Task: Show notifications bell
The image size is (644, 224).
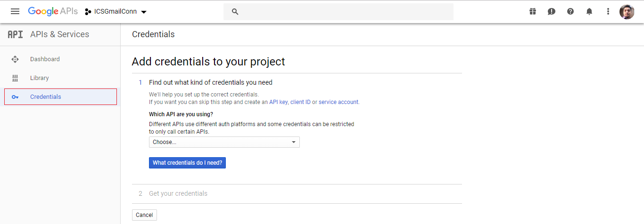Action: pyautogui.click(x=589, y=12)
